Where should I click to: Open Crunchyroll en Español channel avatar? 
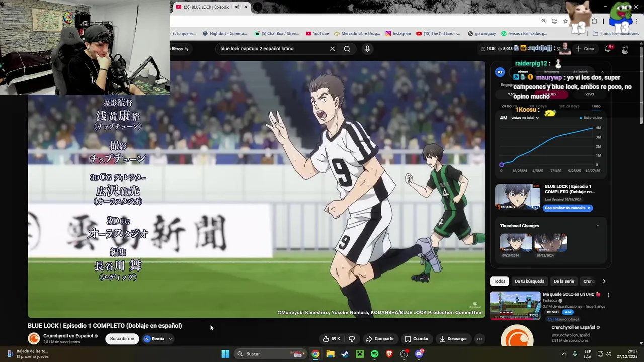click(34, 339)
